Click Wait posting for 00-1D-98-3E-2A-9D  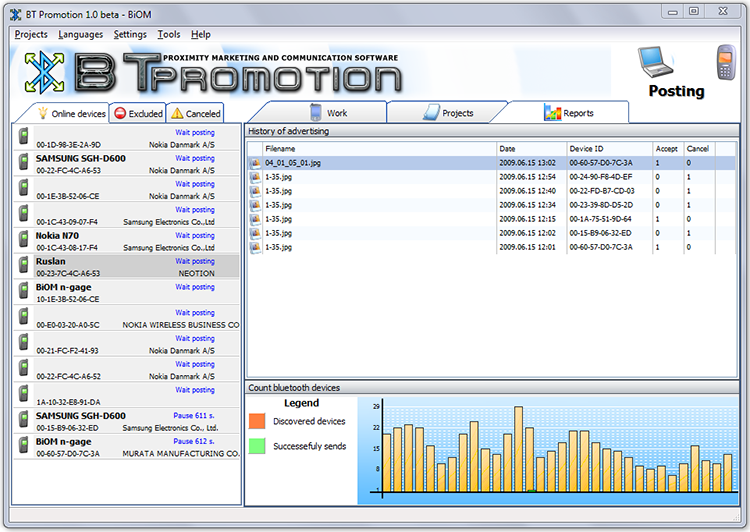195,133
